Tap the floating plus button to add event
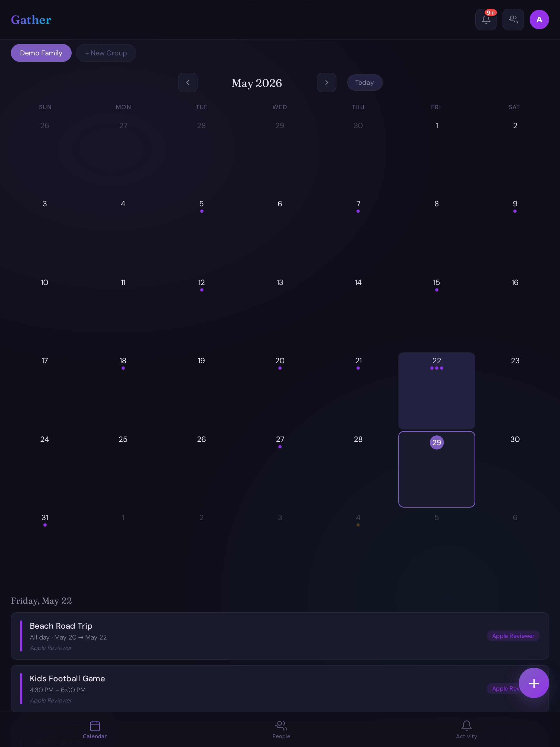The image size is (560, 747). [534, 683]
